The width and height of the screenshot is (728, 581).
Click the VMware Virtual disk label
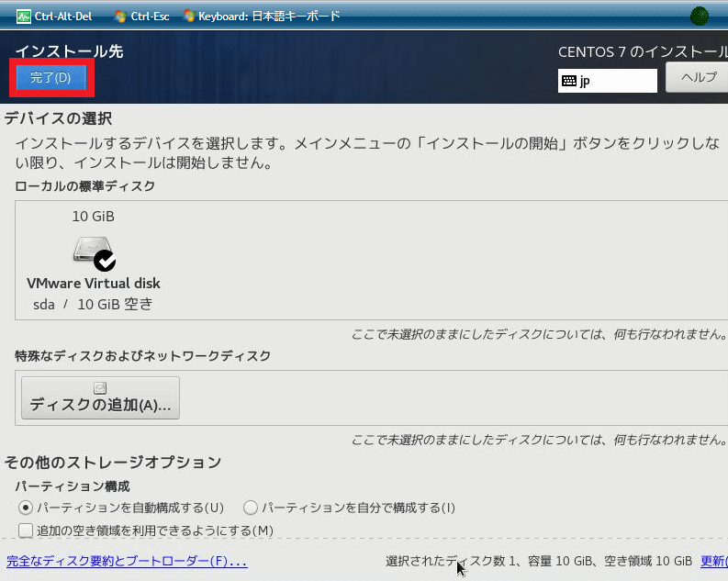(94, 283)
